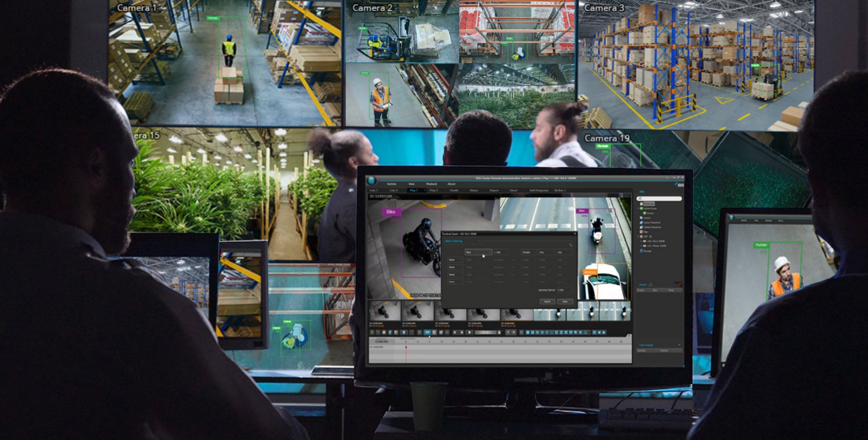Click the purple marker on the timeline
This screenshot has height=440, width=868.
click(406, 347)
